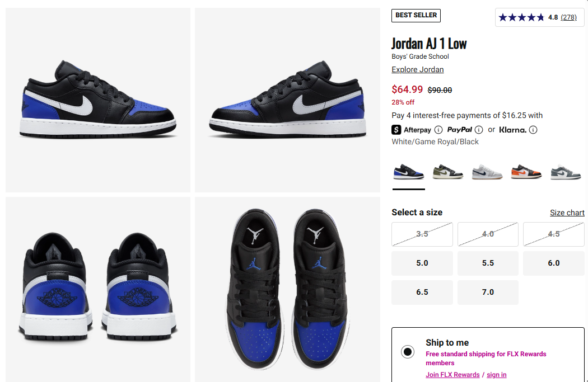Click the star rating icons

point(521,17)
